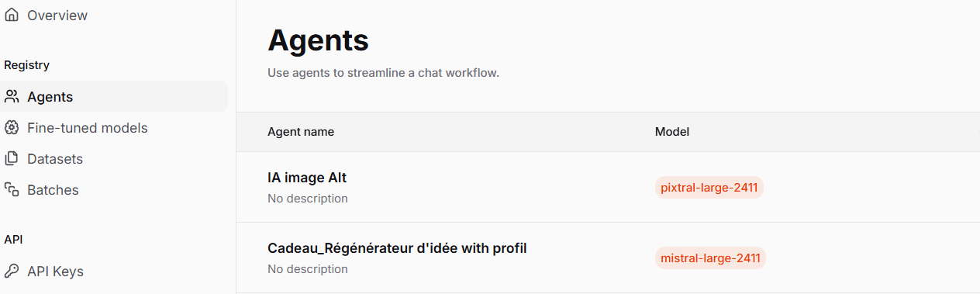Click the Model column header
This screenshot has height=294, width=980.
click(672, 132)
